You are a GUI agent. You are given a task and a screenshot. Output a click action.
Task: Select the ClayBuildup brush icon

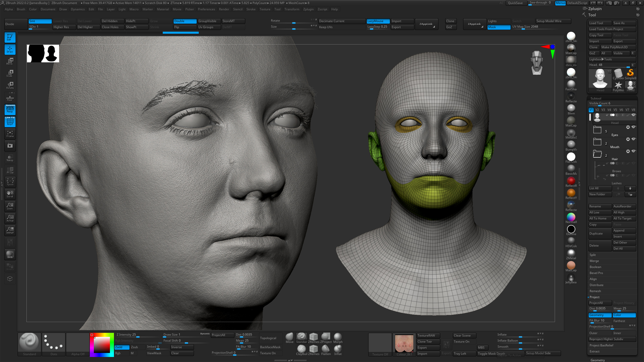click(302, 349)
